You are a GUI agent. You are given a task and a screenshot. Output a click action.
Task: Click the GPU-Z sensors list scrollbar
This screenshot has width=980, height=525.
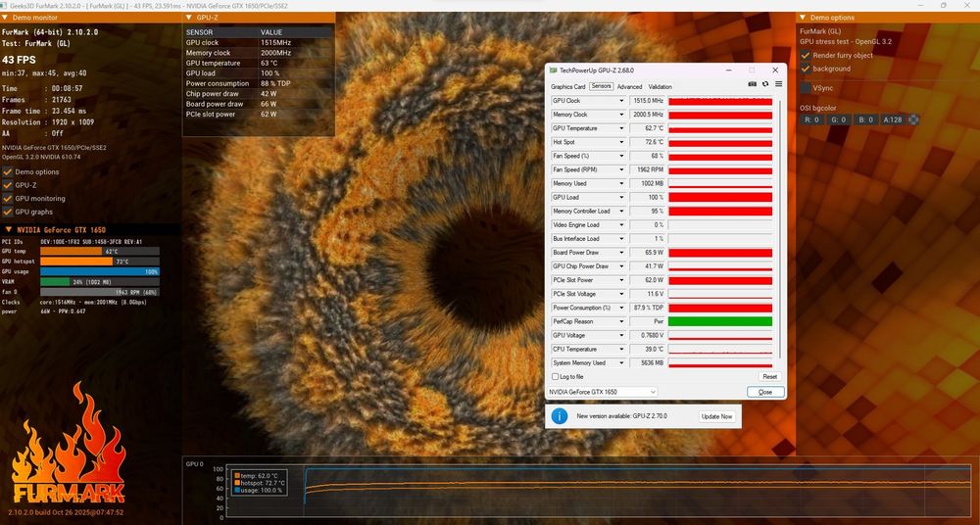pyautogui.click(x=779, y=231)
